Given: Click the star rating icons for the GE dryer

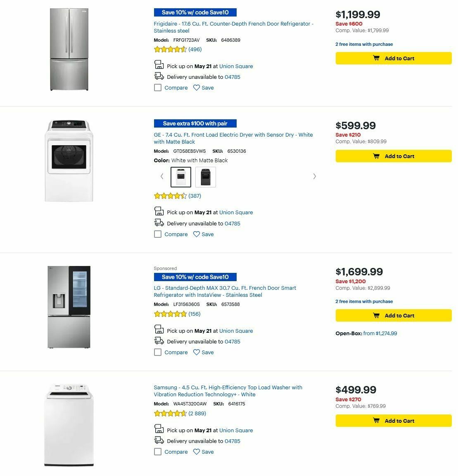Looking at the screenshot, I should click(171, 196).
